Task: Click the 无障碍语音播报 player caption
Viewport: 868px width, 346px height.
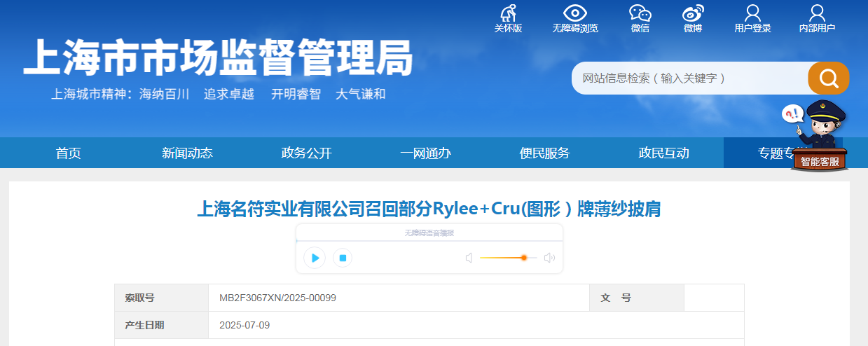Action: pos(429,233)
